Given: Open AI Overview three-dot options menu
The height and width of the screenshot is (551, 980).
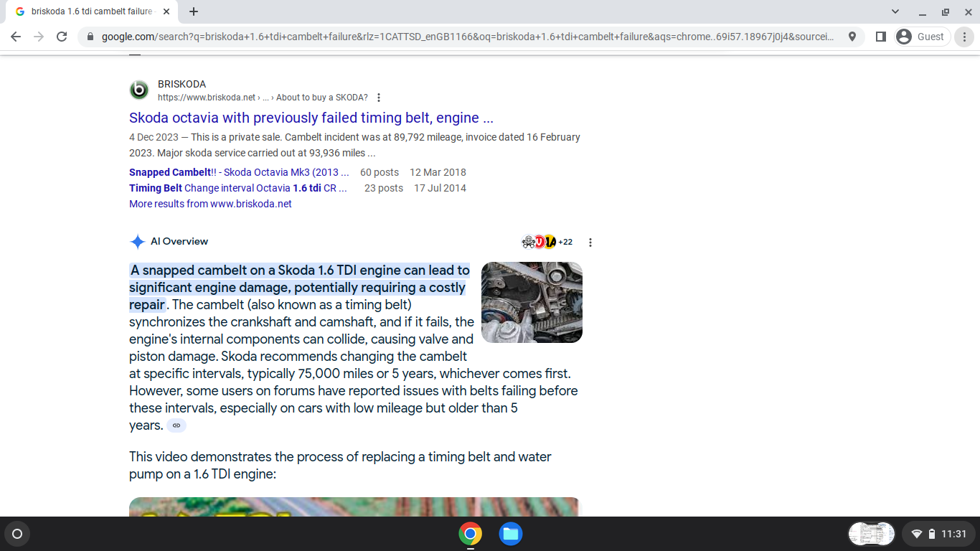Looking at the screenshot, I should (x=590, y=242).
